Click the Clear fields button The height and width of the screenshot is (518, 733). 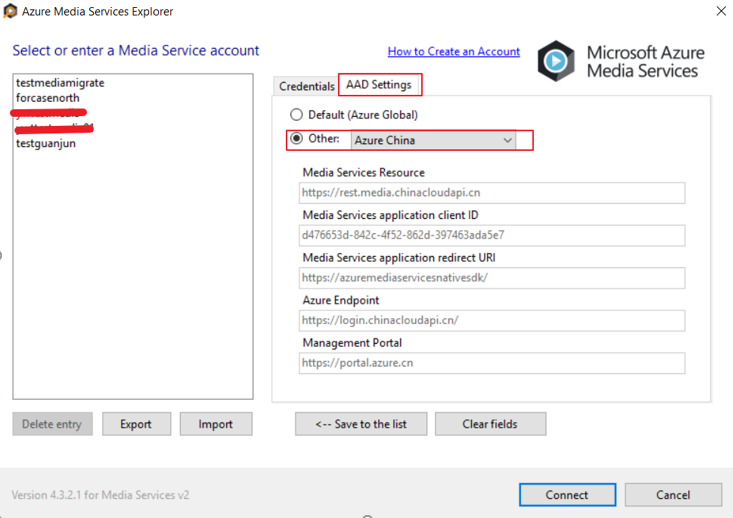490,424
